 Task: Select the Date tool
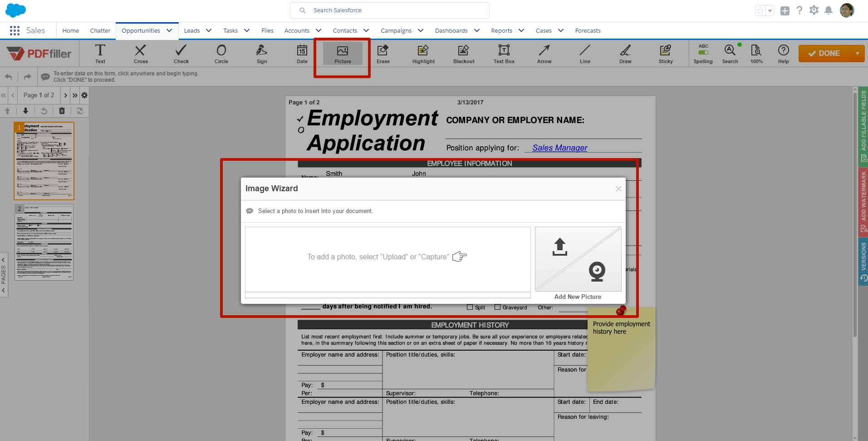302,54
